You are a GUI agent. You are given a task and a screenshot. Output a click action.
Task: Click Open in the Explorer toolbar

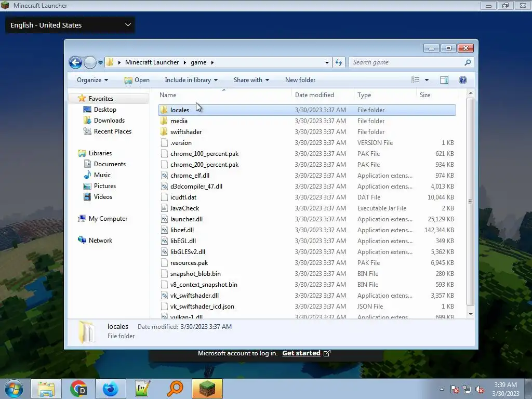137,80
